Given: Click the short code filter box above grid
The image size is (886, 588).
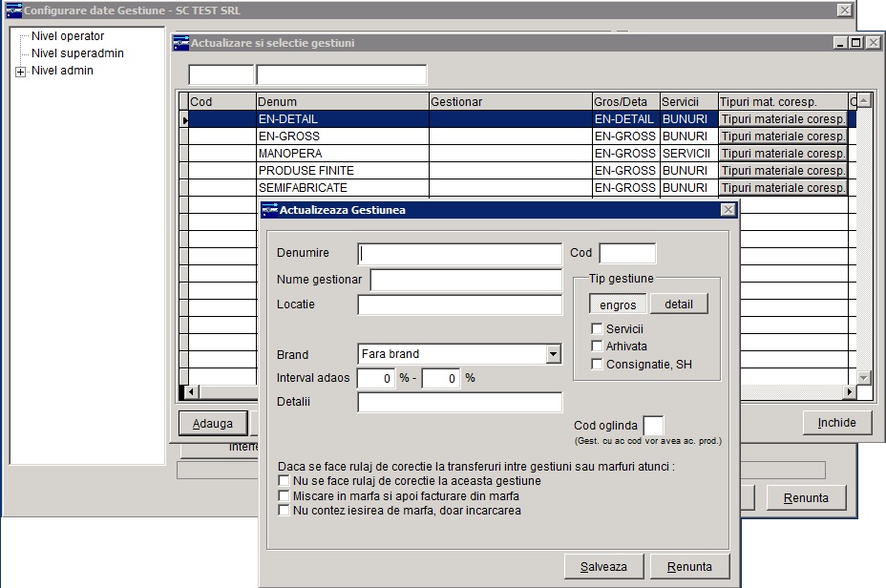Looking at the screenshot, I should [x=221, y=74].
